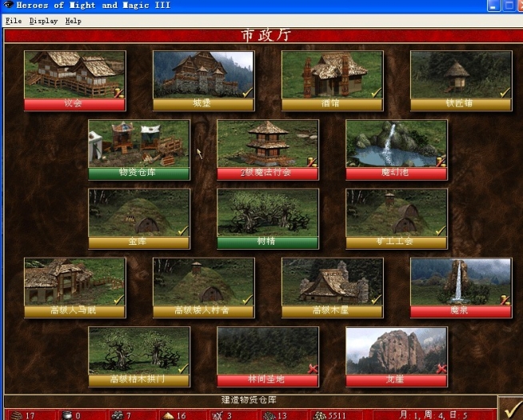Pick the 酒馆 tavern building
Image resolution: width=523 pixels, height=420 pixels.
tap(332, 75)
